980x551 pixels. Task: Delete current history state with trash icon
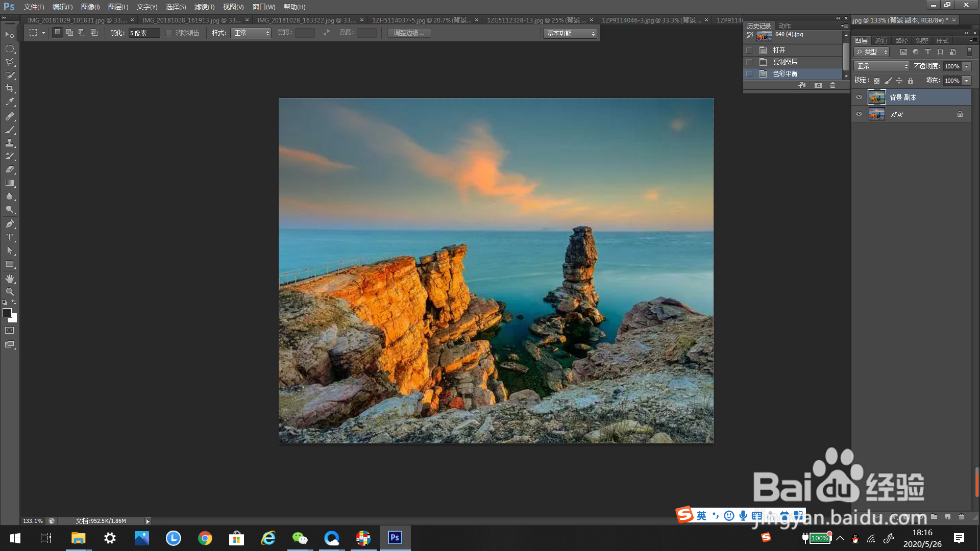click(x=833, y=85)
